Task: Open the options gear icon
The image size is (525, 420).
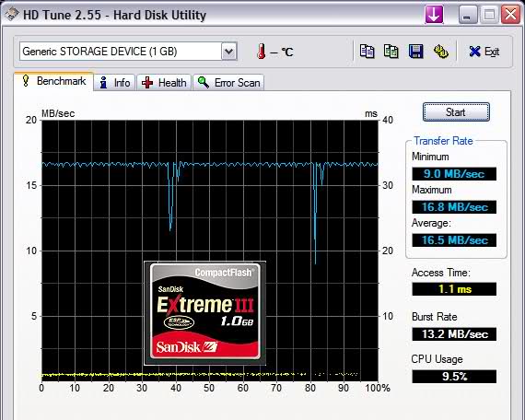Action: (440, 52)
